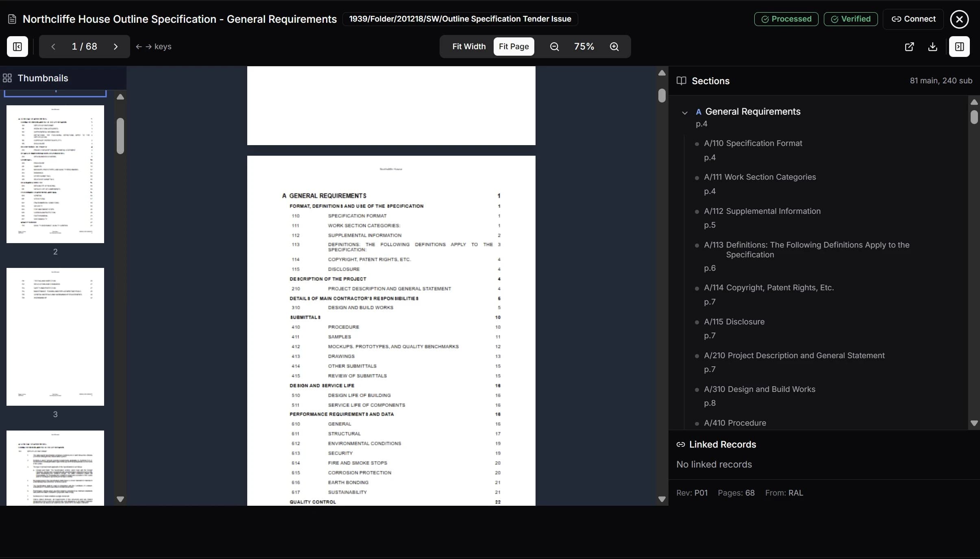The width and height of the screenshot is (980, 559).
Task: Click the Linked Records chain icon
Action: (680, 444)
